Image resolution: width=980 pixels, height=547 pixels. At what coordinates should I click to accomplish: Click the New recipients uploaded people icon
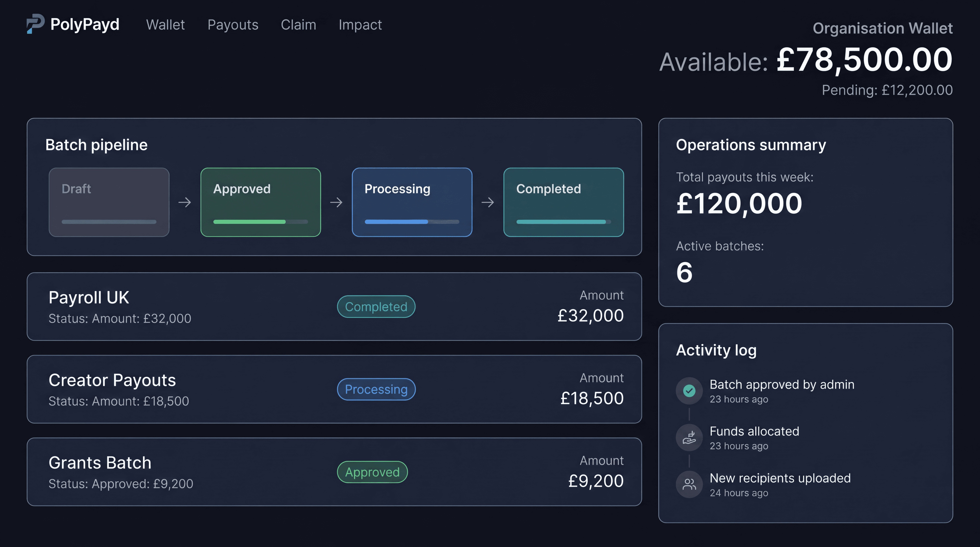tap(689, 484)
